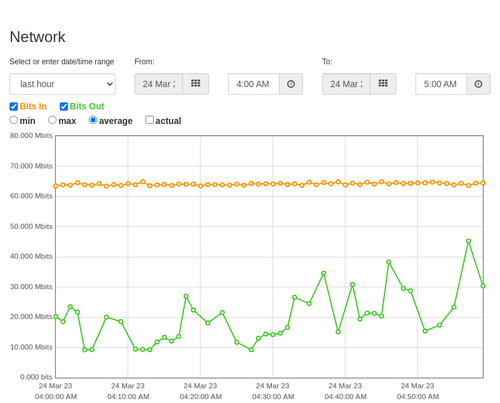Click the Network heading

(37, 37)
